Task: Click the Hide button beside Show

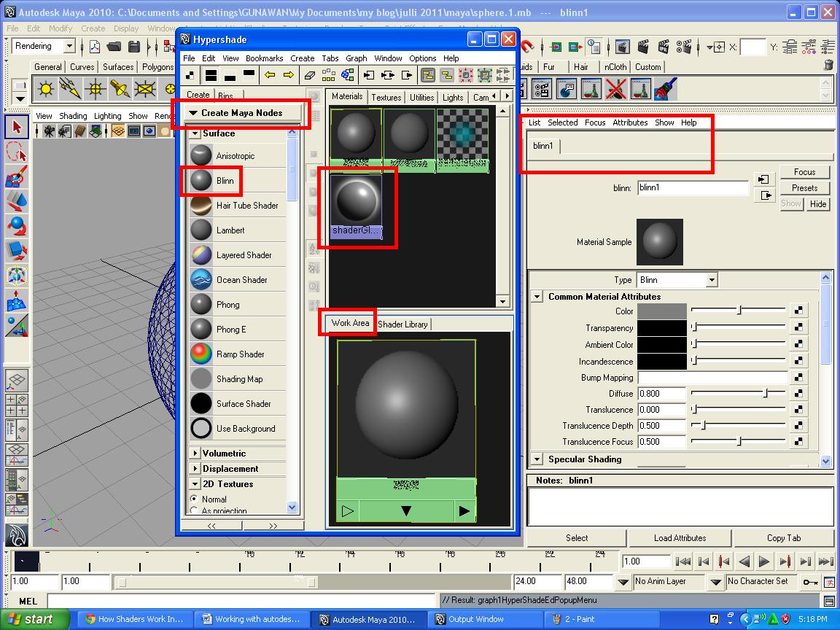Action: (817, 204)
